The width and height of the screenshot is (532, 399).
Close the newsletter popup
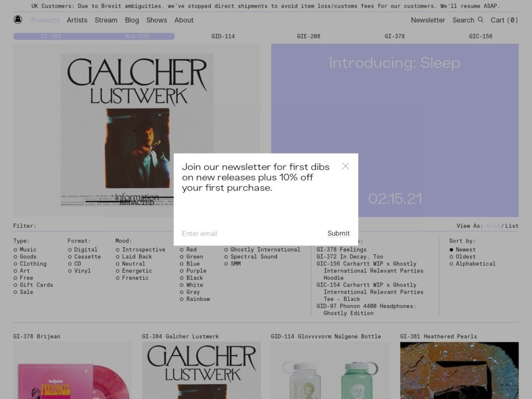[345, 166]
